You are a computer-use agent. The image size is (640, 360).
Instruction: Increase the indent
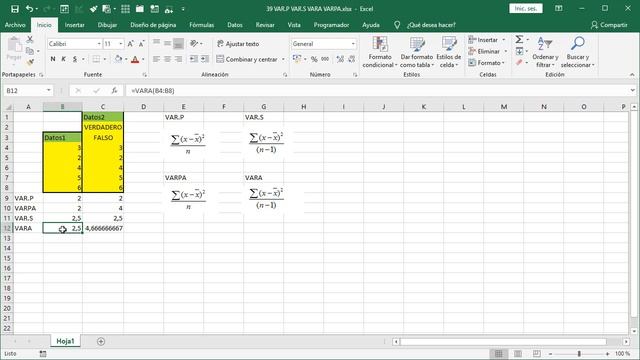tap(205, 59)
